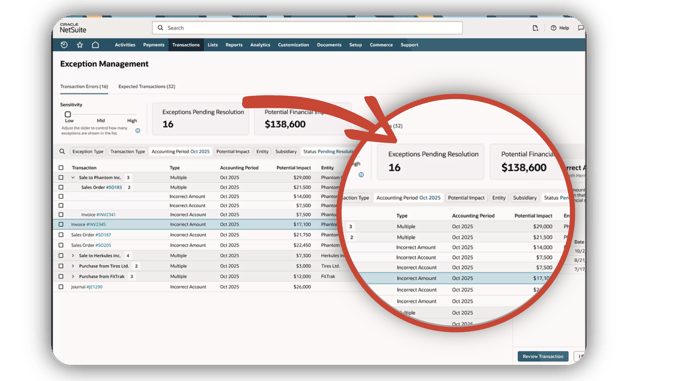The width and height of the screenshot is (678, 381).
Task: Tick checkbox for Sales Order #SO187
Action: (x=61, y=235)
